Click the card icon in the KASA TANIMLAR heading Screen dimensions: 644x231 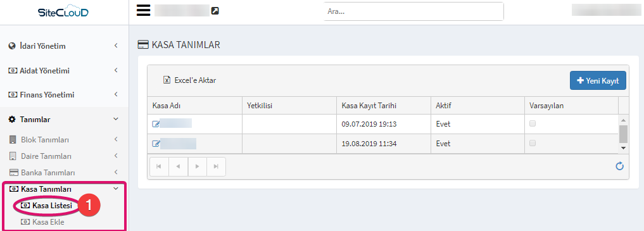click(143, 45)
